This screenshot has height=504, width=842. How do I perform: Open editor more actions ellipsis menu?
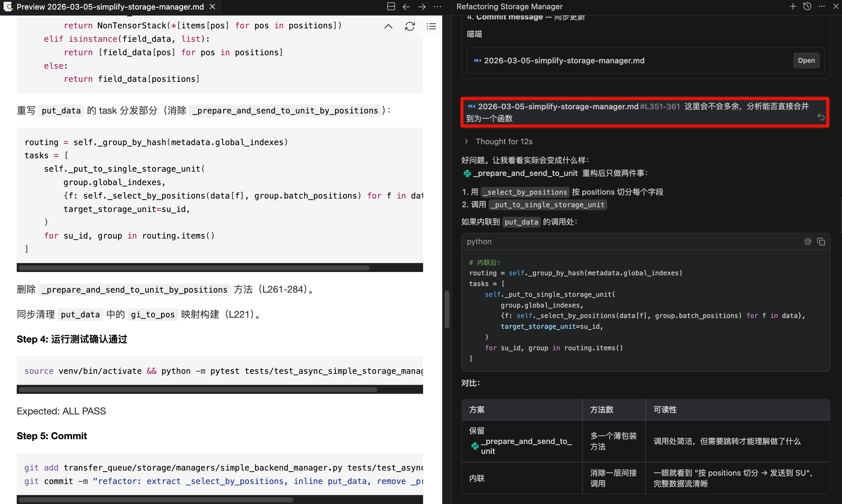click(437, 7)
